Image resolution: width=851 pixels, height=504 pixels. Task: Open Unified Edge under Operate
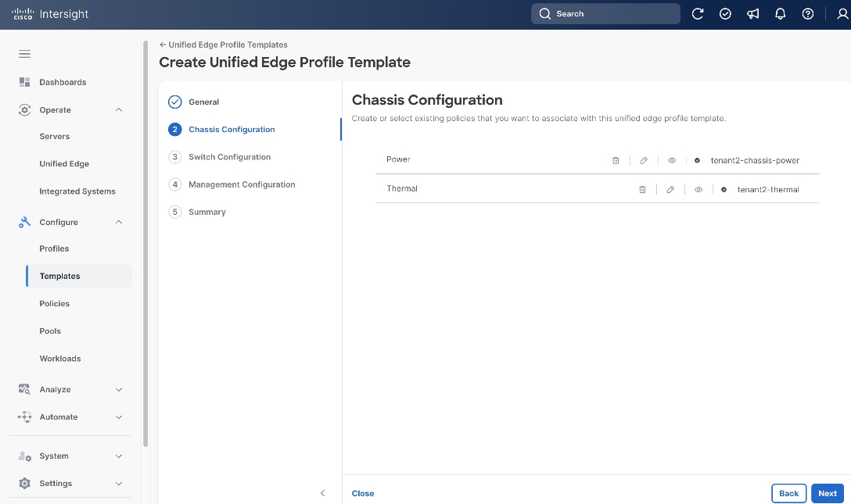64,163
